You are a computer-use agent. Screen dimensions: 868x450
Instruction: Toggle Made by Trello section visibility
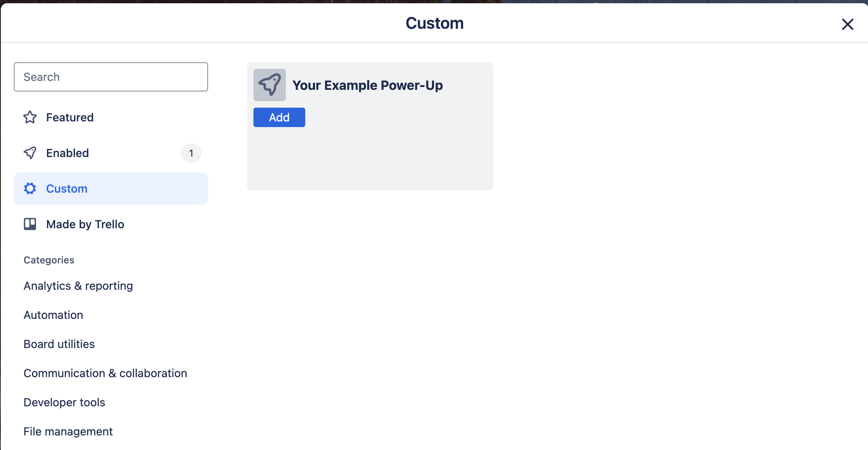coord(85,224)
